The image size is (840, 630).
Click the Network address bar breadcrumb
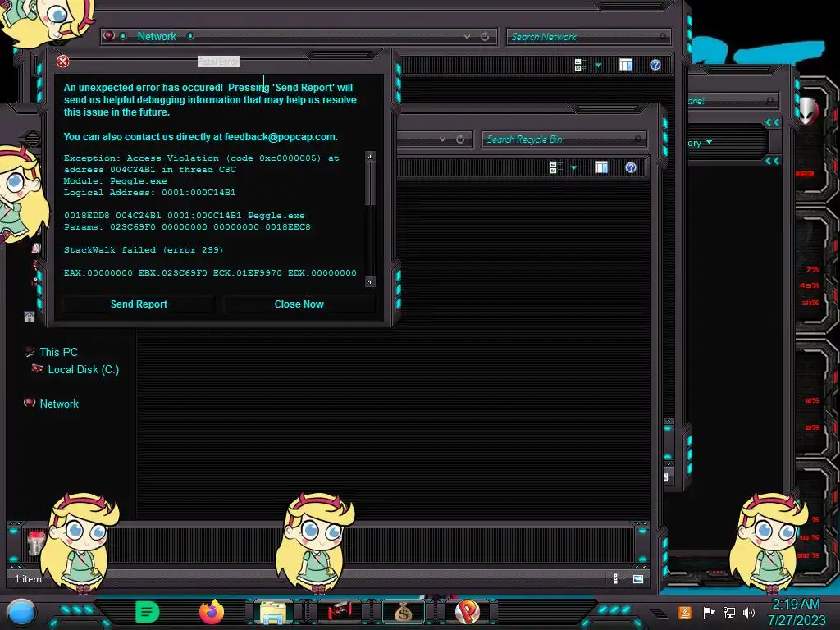tap(157, 36)
